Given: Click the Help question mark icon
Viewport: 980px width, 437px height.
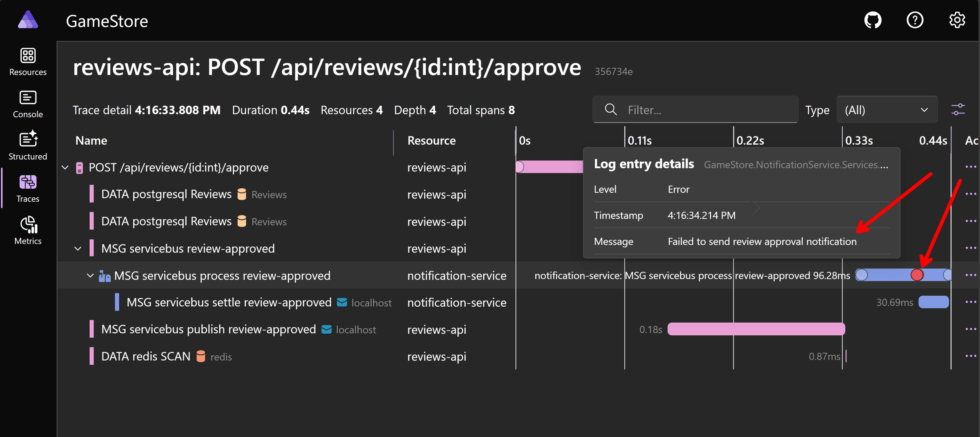Looking at the screenshot, I should pos(915,20).
